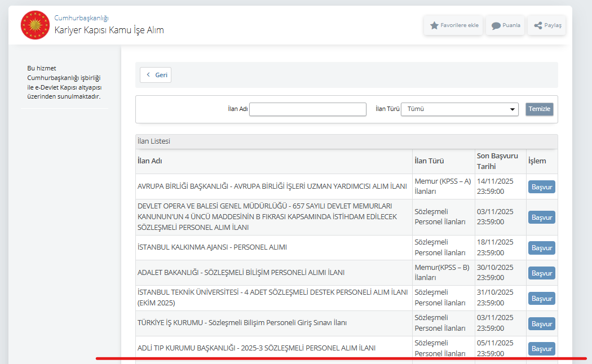Click the speech bubble Puanla icon
This screenshot has width=592, height=364.
[x=496, y=25]
